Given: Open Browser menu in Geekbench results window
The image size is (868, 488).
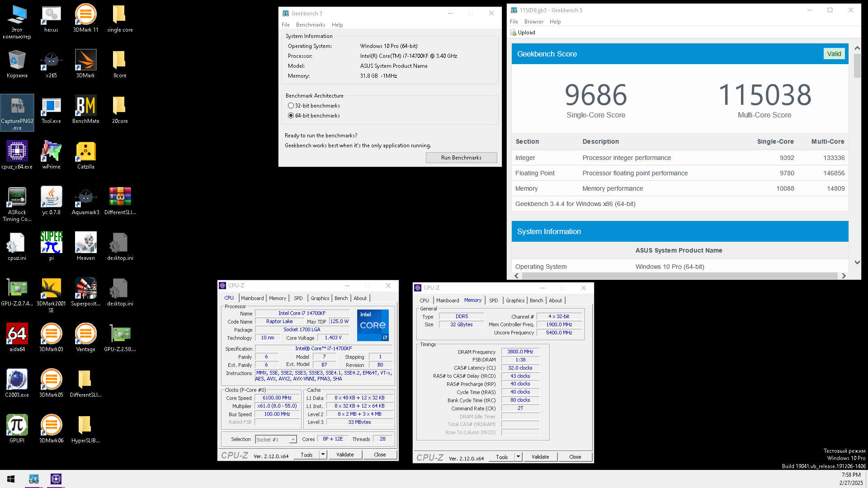Looking at the screenshot, I should [x=534, y=22].
